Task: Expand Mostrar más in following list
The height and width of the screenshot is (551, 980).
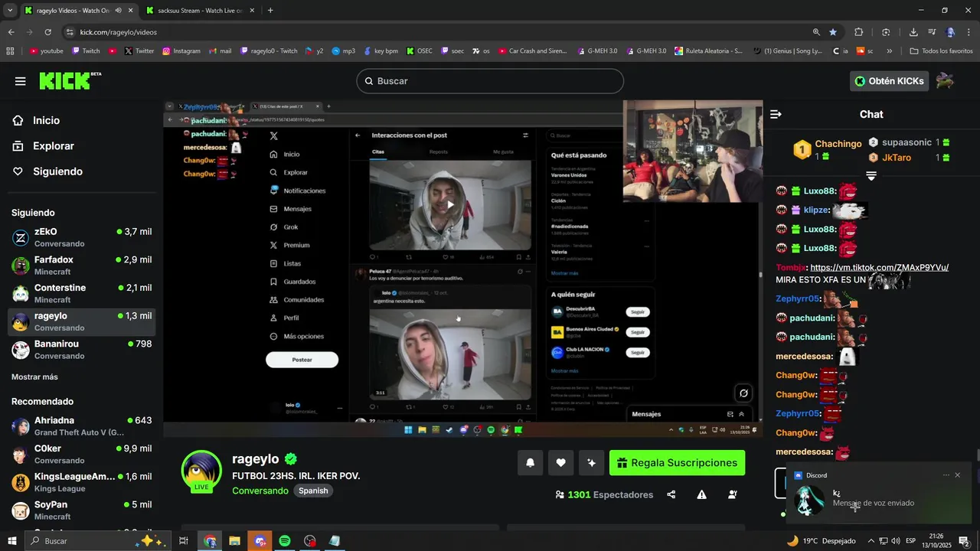Action: tap(34, 377)
